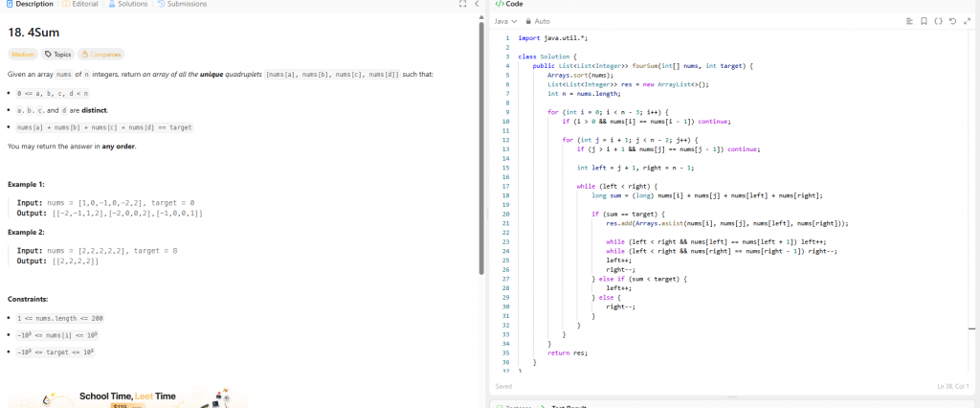The image size is (980, 408).
Task: Click the format code icon
Action: tap(909, 21)
